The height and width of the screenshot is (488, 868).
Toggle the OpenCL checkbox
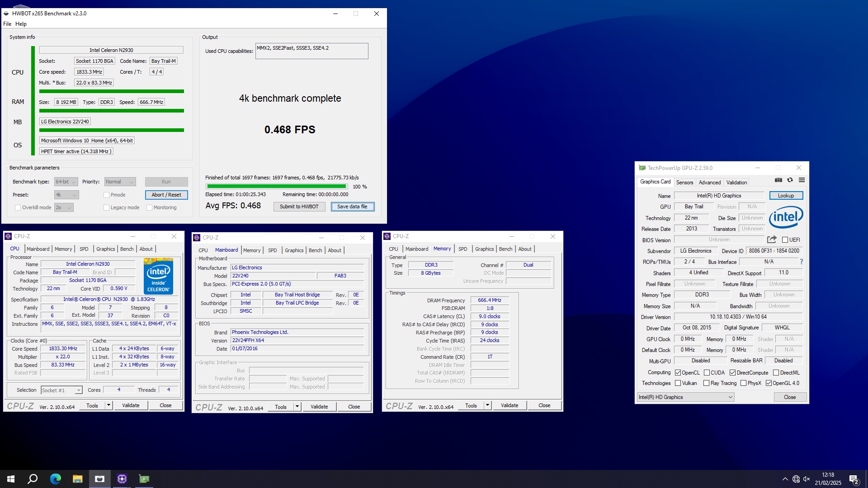click(x=678, y=373)
